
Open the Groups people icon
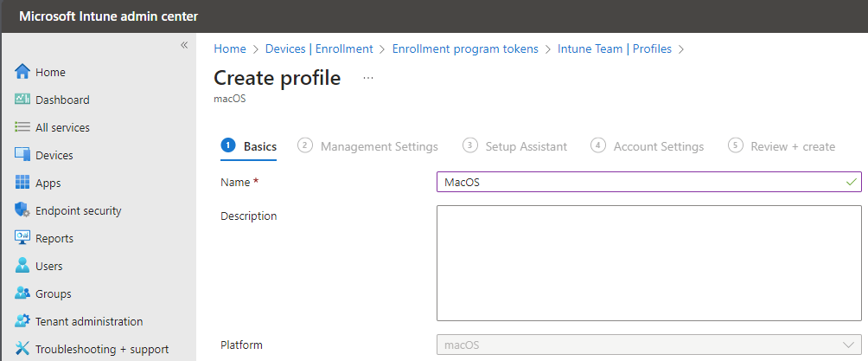click(x=22, y=293)
